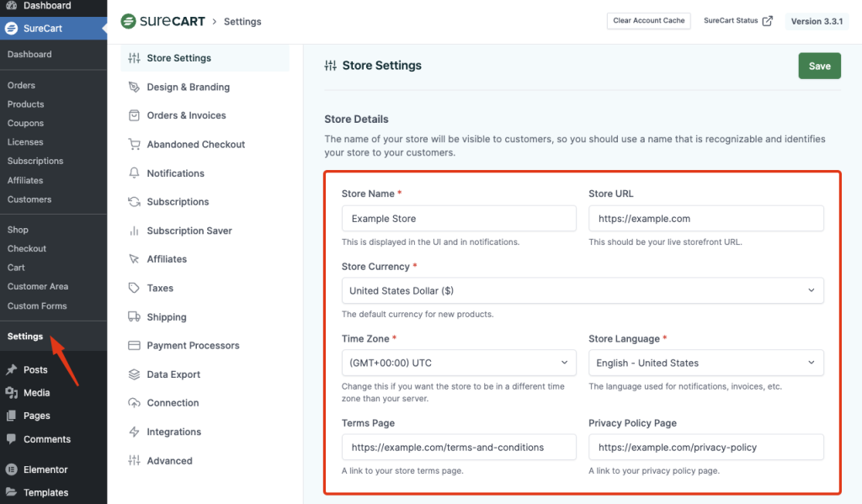Click the Integrations lightning bolt icon
This screenshot has height=504, width=862.
click(x=133, y=432)
